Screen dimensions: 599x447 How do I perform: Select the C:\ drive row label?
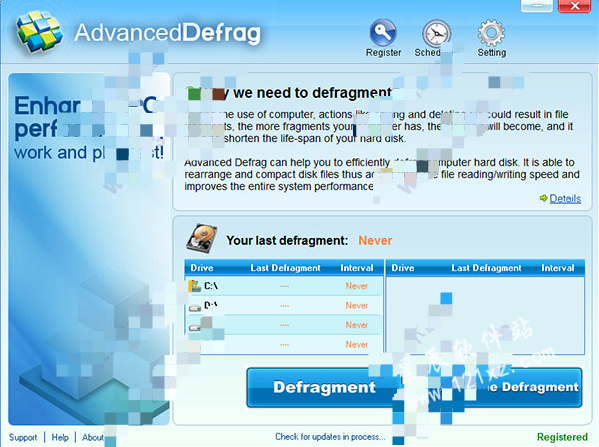(x=210, y=286)
